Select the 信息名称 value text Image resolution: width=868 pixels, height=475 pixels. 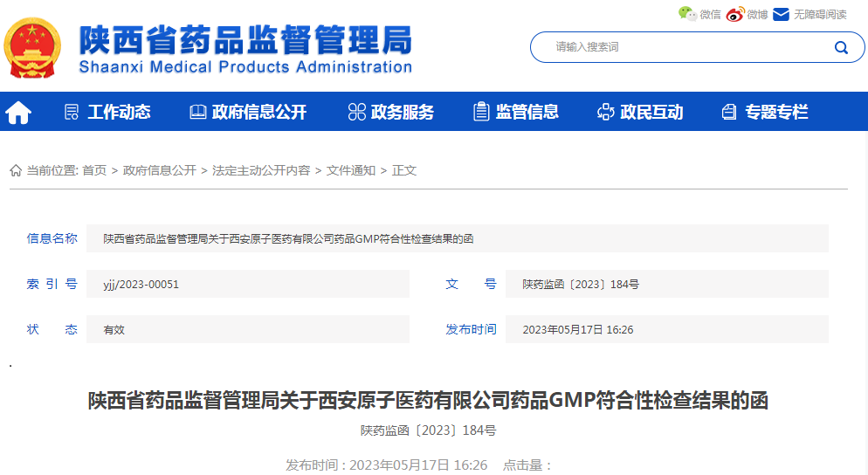coord(288,239)
